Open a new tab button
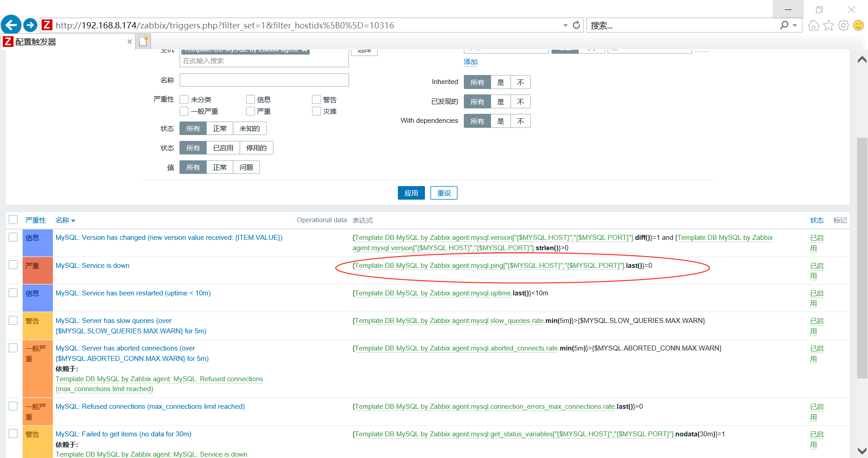 [x=143, y=42]
